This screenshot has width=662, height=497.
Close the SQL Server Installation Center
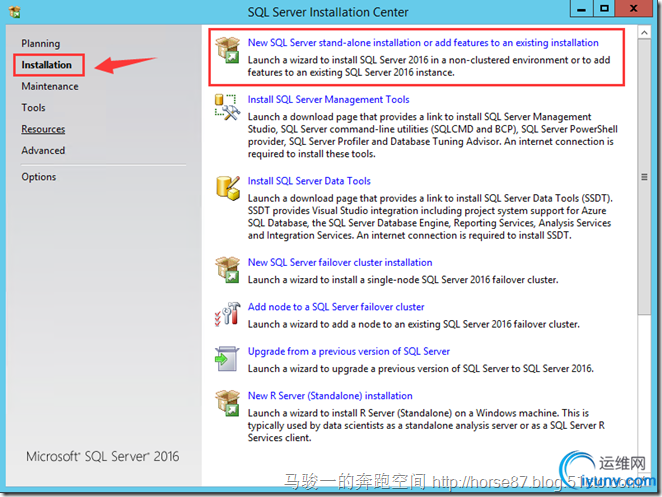tap(634, 8)
